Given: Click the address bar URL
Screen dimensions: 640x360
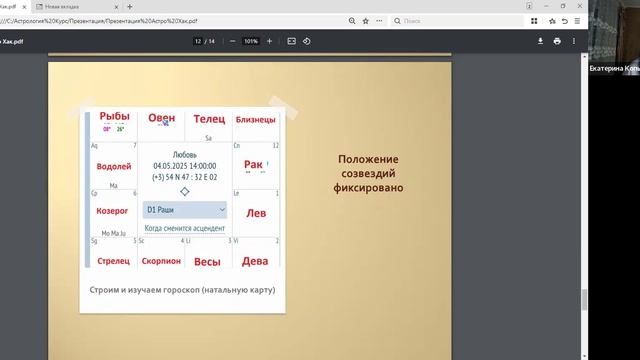Looking at the screenshot, I should tap(100, 21).
